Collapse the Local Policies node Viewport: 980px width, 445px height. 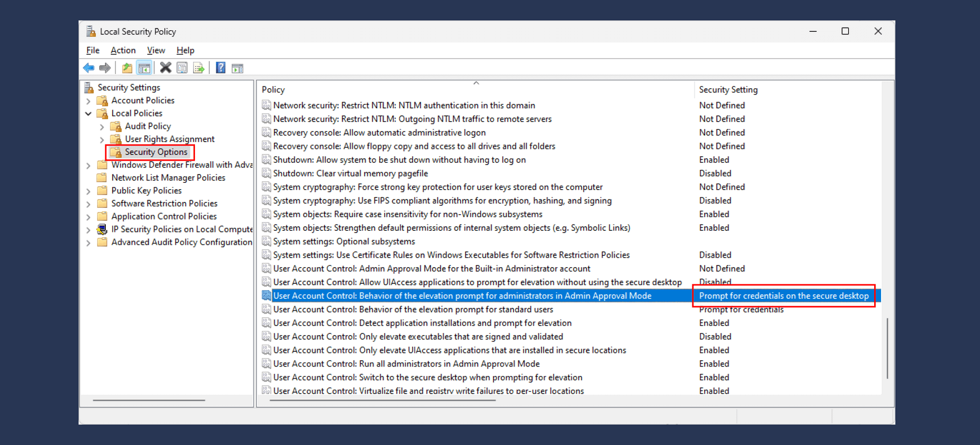[88, 114]
